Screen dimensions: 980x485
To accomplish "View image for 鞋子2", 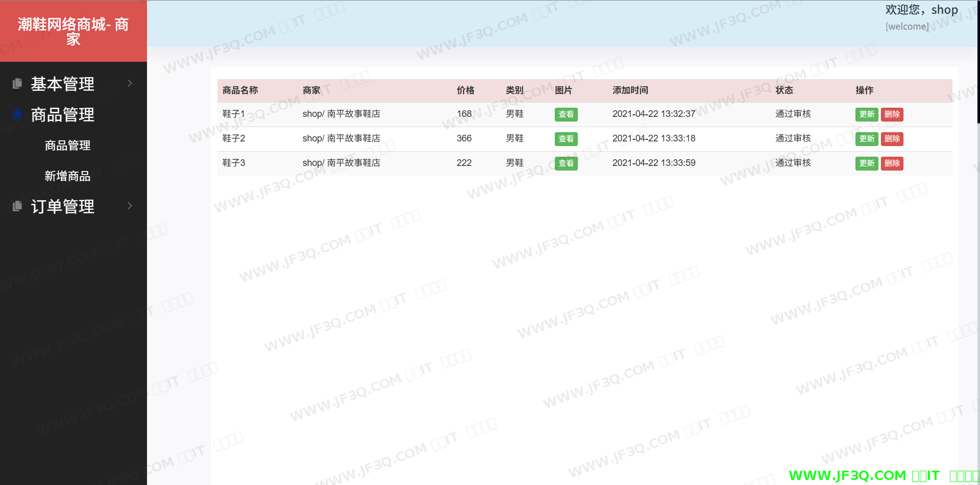I will coord(566,139).
